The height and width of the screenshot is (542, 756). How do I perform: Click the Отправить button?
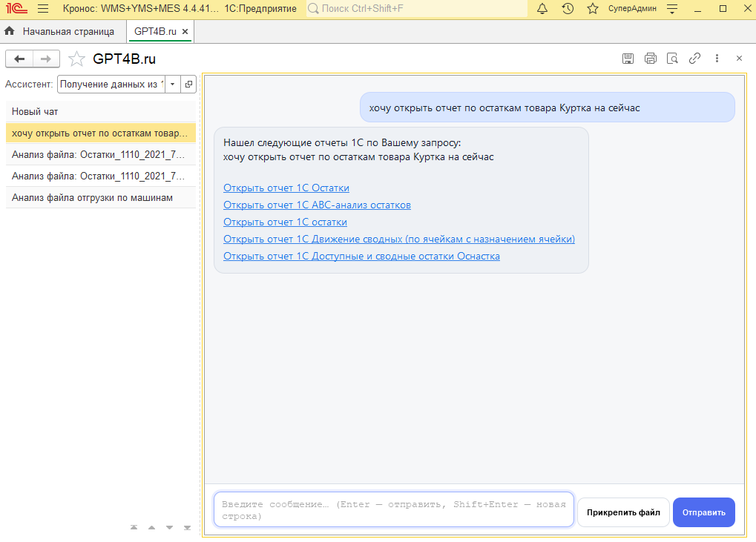[703, 512]
